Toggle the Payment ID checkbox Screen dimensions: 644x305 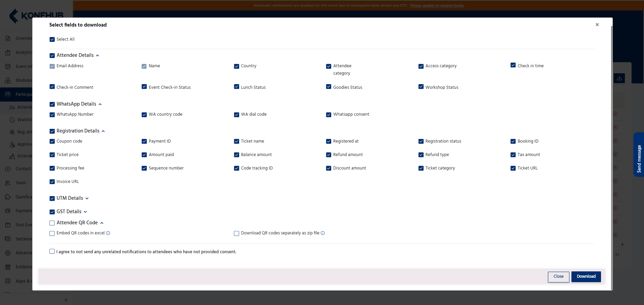pyautogui.click(x=144, y=141)
